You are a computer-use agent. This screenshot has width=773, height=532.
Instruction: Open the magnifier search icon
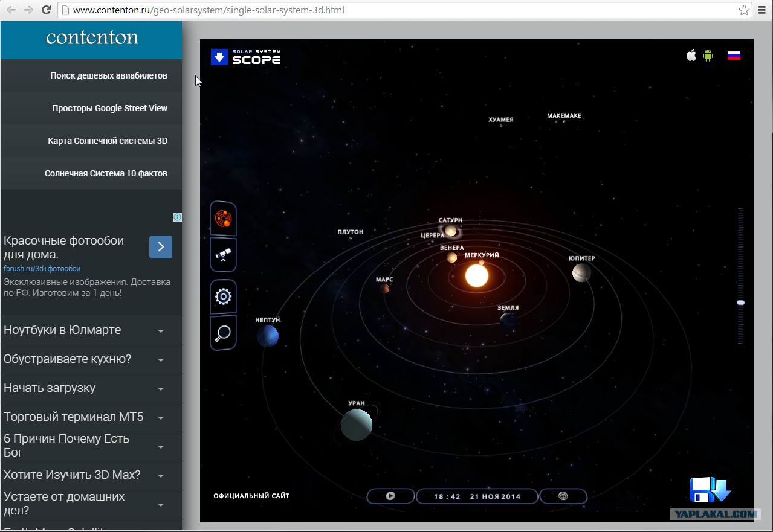pyautogui.click(x=223, y=333)
